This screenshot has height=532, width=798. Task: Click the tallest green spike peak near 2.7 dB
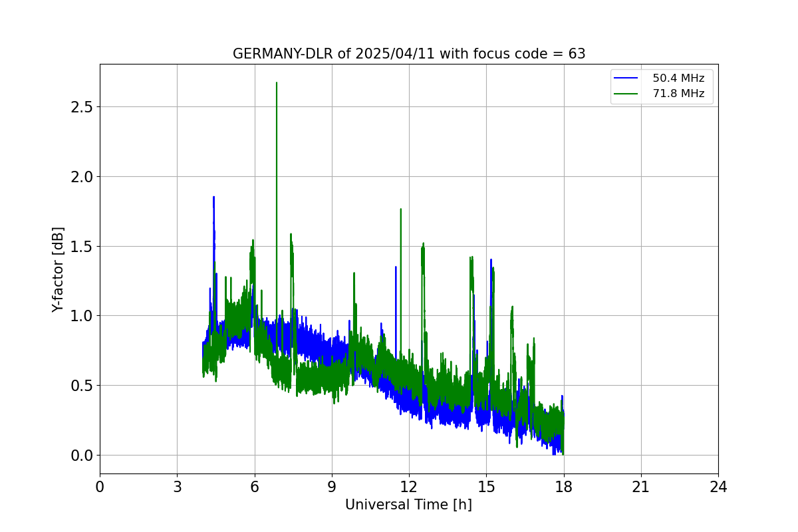277,83
